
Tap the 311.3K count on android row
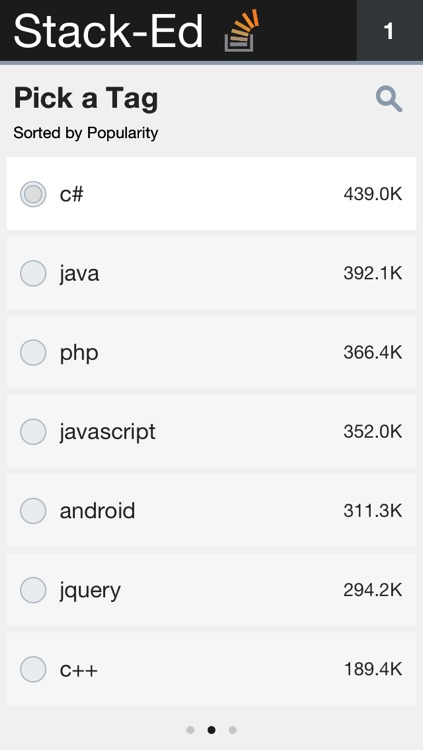coord(373,511)
